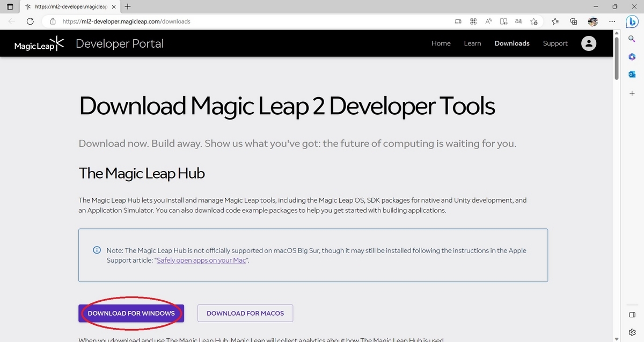Open the split screen sidebar icon

(x=632, y=315)
